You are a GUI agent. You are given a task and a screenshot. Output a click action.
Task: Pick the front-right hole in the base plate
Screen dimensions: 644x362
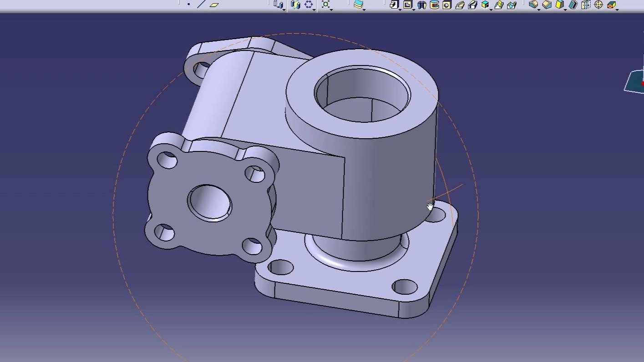click(x=405, y=287)
